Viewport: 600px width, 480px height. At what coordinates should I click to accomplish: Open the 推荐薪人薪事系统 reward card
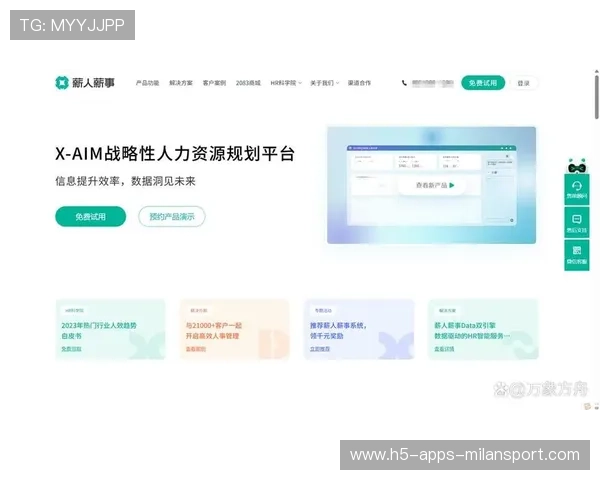[359, 330]
